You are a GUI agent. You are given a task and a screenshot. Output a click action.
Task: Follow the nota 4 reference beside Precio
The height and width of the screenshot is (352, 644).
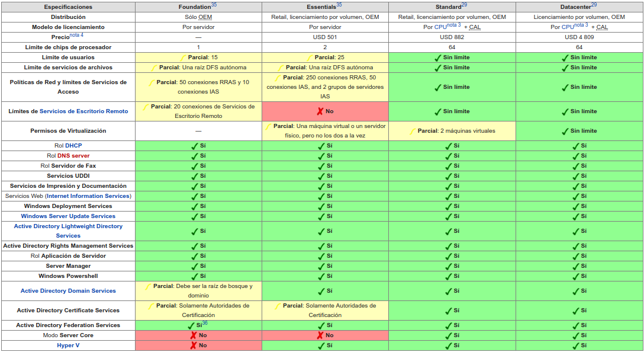tap(76, 35)
